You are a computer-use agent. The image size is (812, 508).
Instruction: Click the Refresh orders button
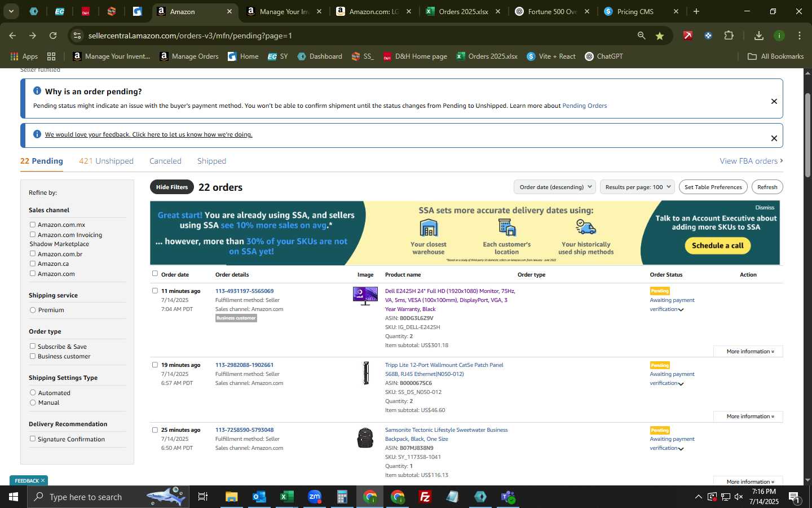pyautogui.click(x=767, y=187)
